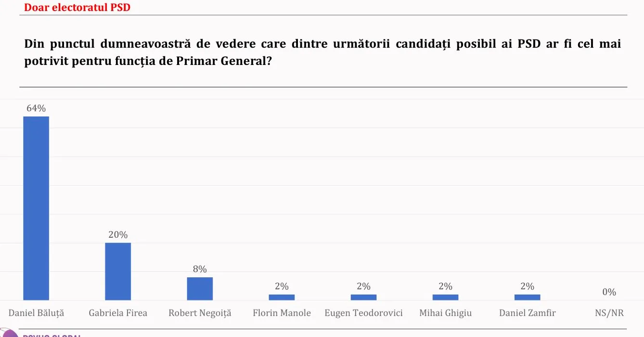This screenshot has height=337, width=644.
Task: Select the 2% label above Mihai Ghigiu
Action: click(445, 286)
